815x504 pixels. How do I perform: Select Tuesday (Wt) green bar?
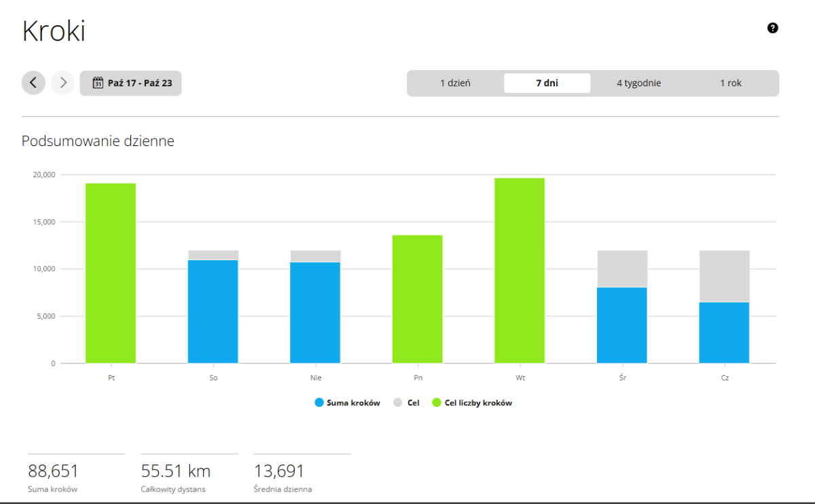point(520,270)
